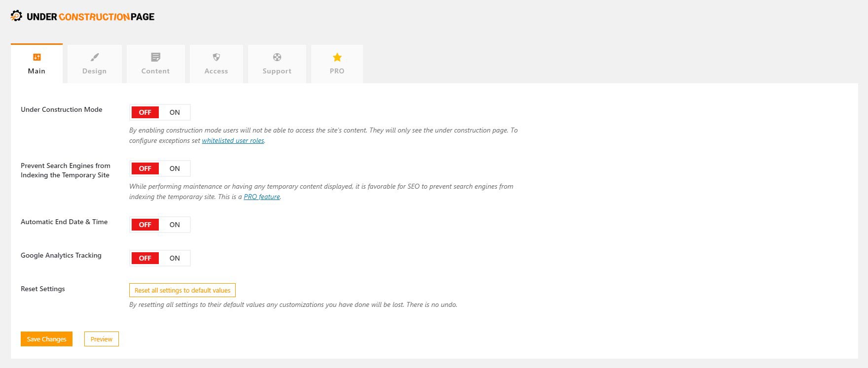Click the Support tab lifebuoy icon
868x368 pixels.
click(x=277, y=57)
